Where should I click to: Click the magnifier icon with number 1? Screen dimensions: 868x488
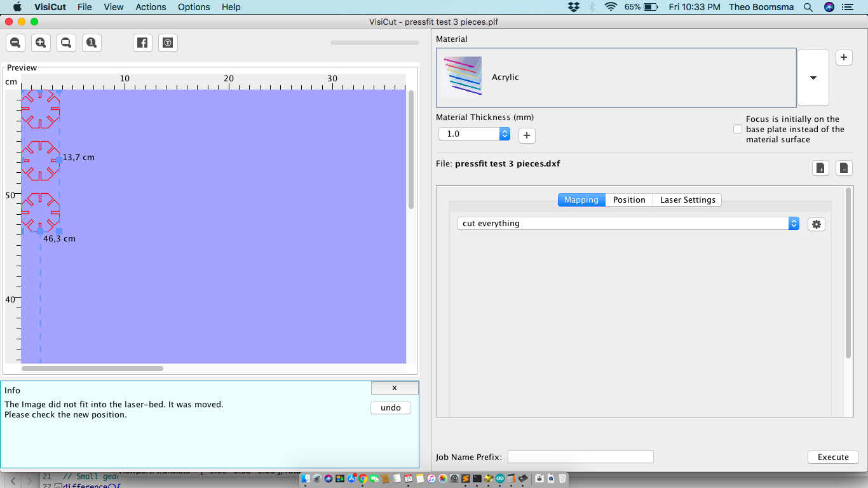(92, 43)
